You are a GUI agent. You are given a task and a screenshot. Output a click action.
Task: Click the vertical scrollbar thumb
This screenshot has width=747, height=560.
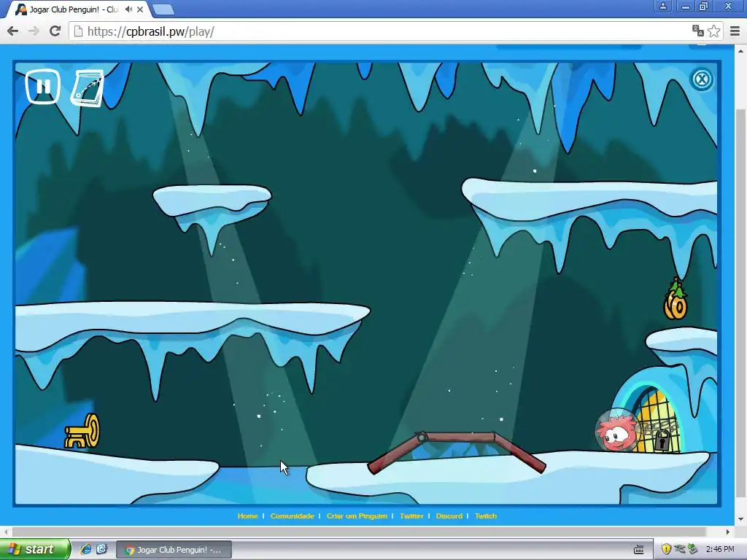[x=741, y=305]
